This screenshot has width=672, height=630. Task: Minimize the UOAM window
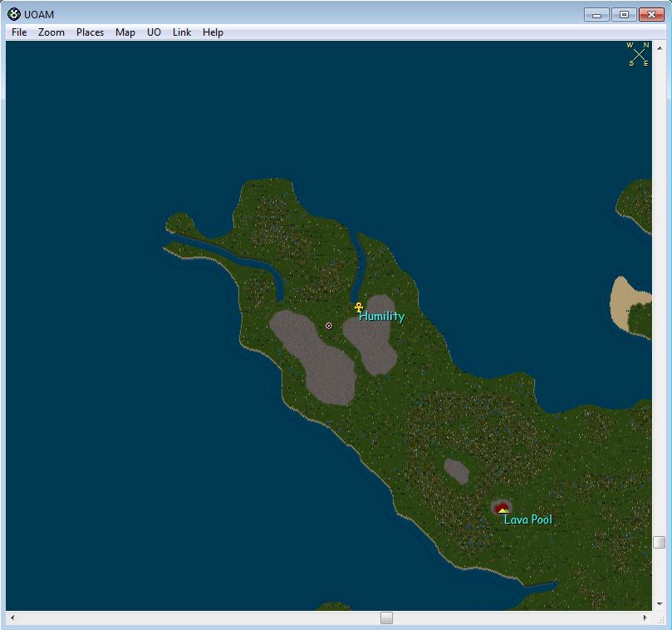click(x=596, y=14)
